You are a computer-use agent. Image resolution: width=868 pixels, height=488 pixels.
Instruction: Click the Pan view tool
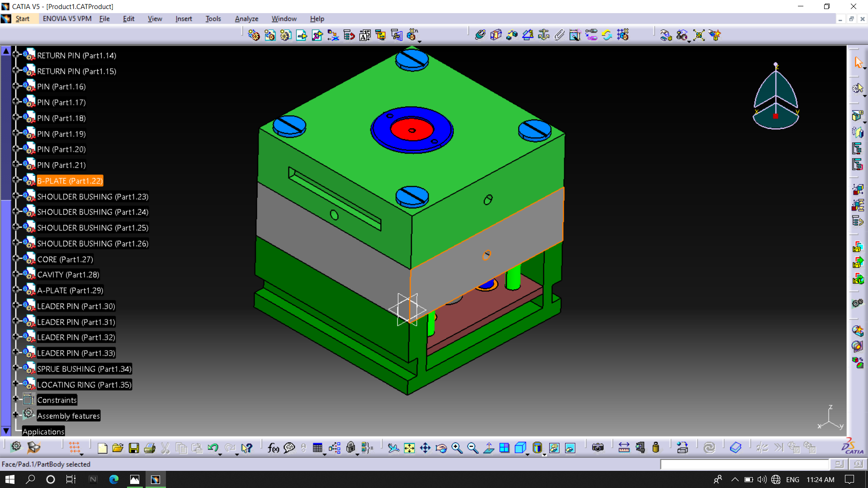pyautogui.click(x=425, y=448)
